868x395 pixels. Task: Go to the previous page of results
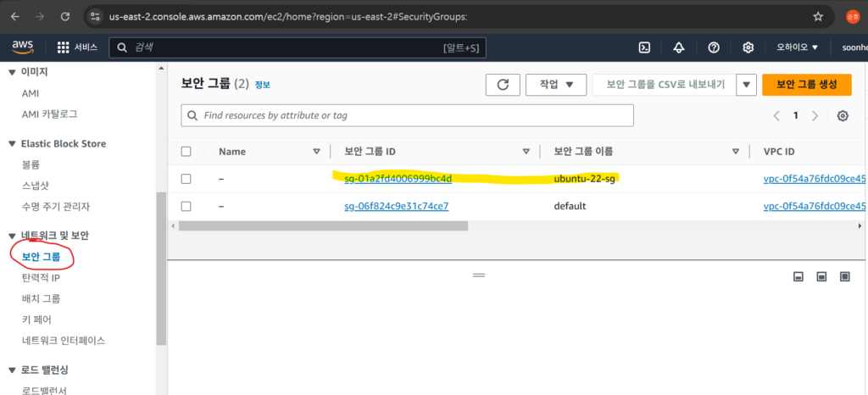[x=776, y=115]
